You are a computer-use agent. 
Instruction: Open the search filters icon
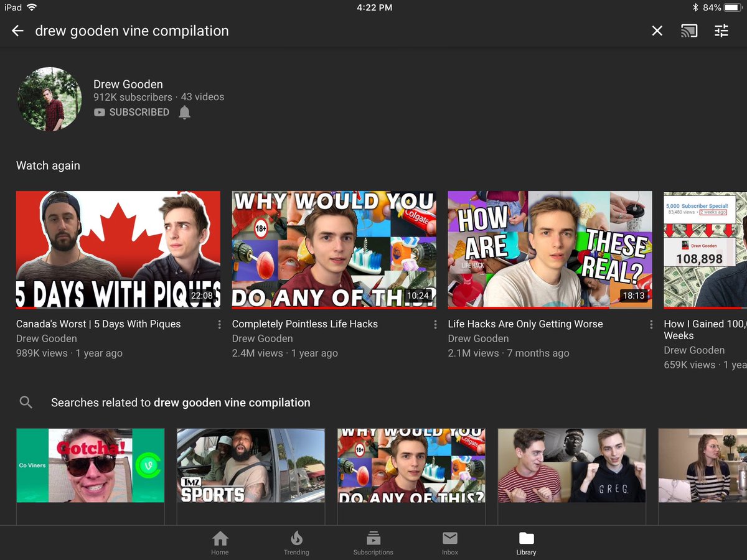(x=721, y=30)
